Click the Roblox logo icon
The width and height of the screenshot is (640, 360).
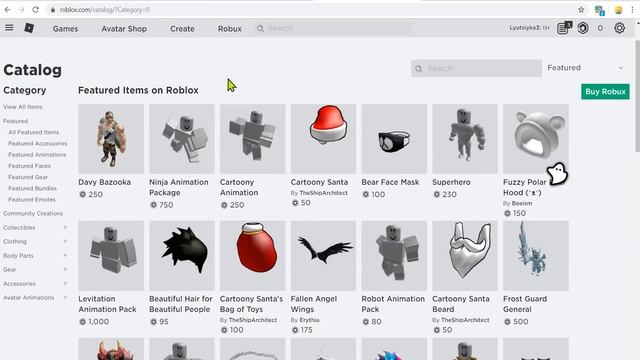[x=29, y=28]
